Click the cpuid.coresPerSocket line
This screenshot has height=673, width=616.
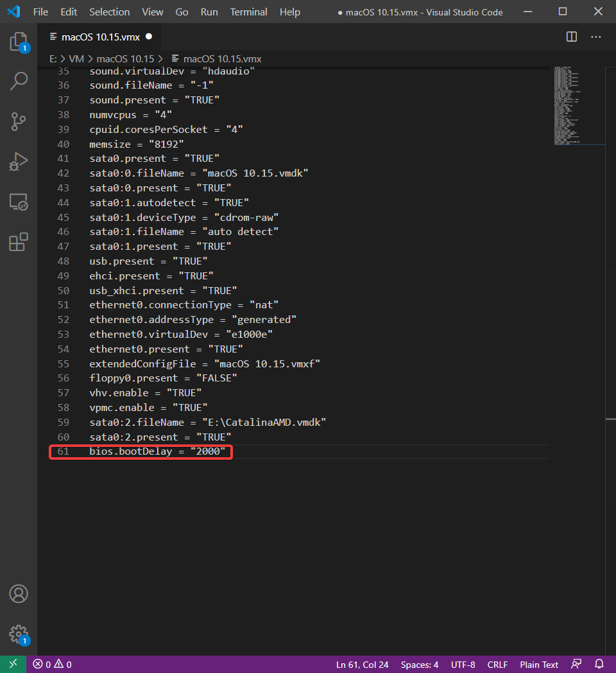click(166, 129)
